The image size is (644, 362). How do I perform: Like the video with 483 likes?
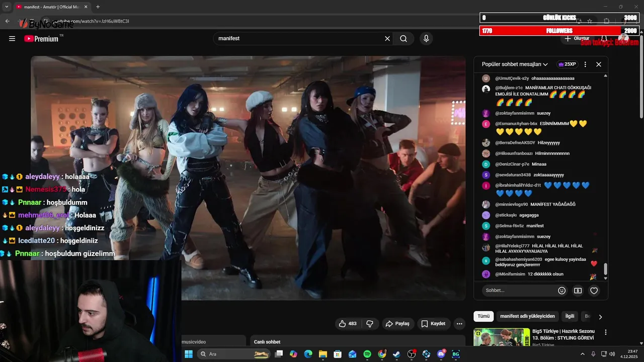point(348,324)
